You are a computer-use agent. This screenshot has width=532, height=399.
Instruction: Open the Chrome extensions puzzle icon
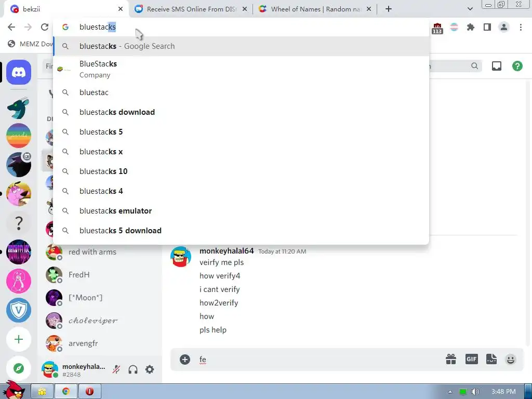tap(471, 27)
